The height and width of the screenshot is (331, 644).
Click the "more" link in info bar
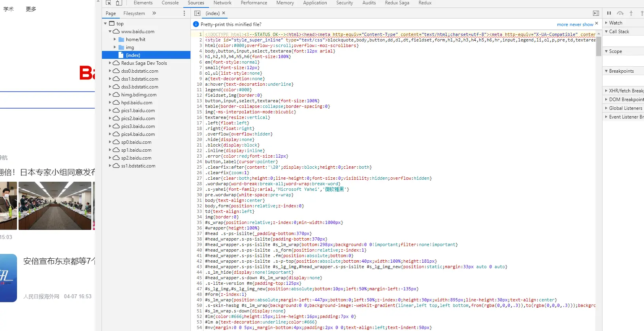pyautogui.click(x=563, y=24)
